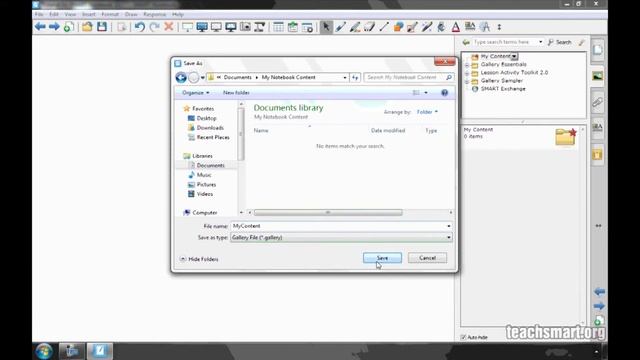Click the Save floppy disk toolbar icon

tap(102, 27)
